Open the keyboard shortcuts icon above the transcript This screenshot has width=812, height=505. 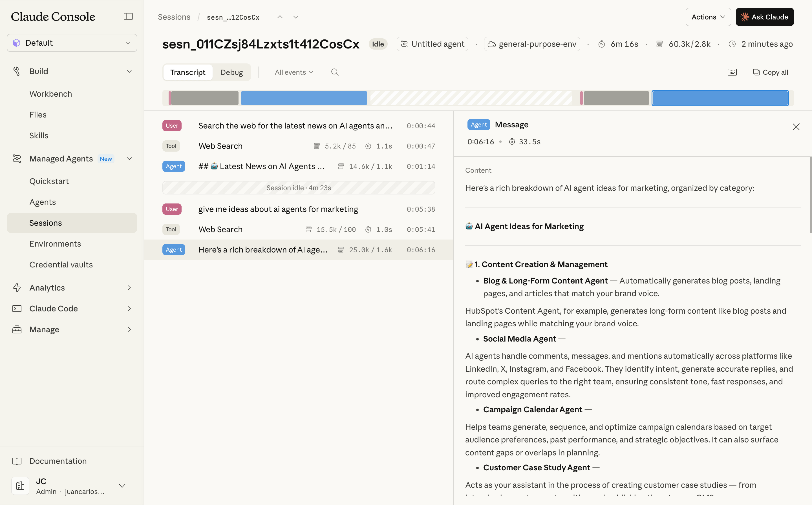(x=732, y=72)
